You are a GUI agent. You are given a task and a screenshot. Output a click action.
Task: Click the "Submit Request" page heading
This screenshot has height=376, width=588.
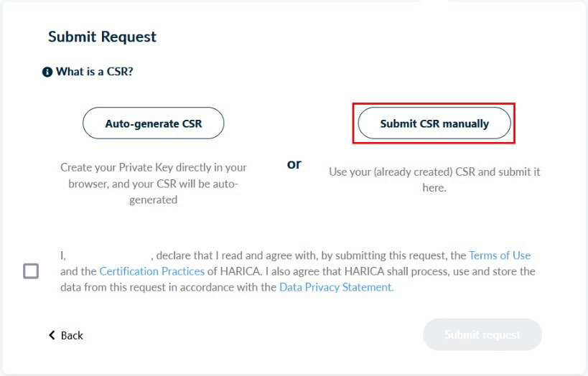pyautogui.click(x=102, y=37)
